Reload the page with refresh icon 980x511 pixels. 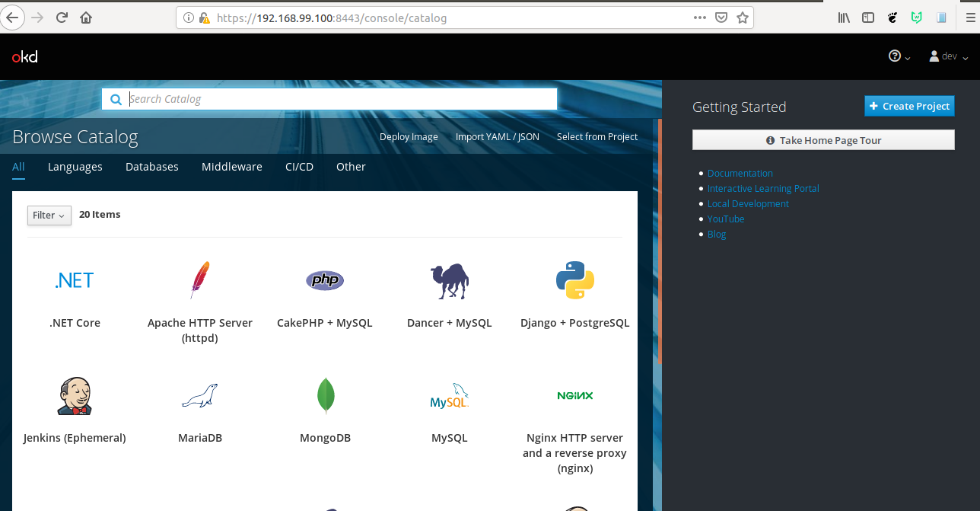click(62, 17)
